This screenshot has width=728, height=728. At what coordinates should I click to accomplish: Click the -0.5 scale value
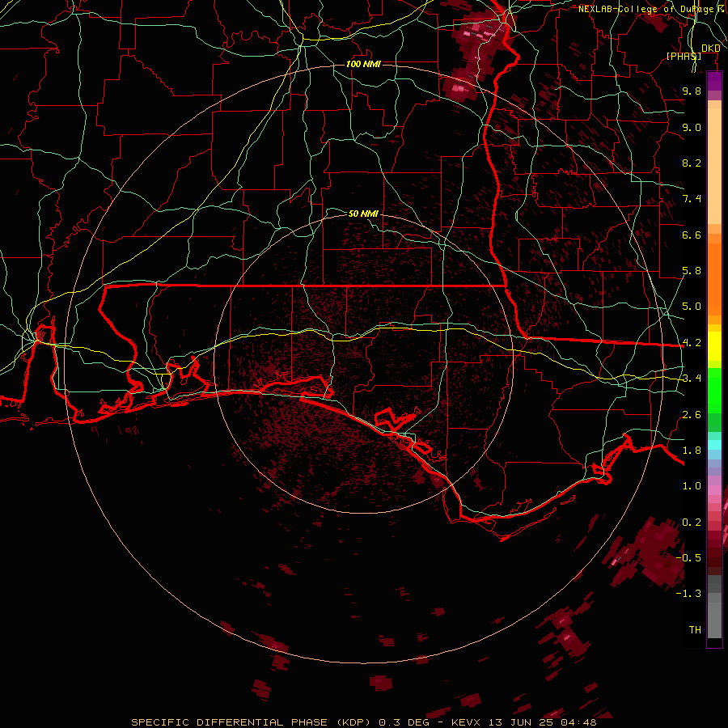tap(688, 558)
